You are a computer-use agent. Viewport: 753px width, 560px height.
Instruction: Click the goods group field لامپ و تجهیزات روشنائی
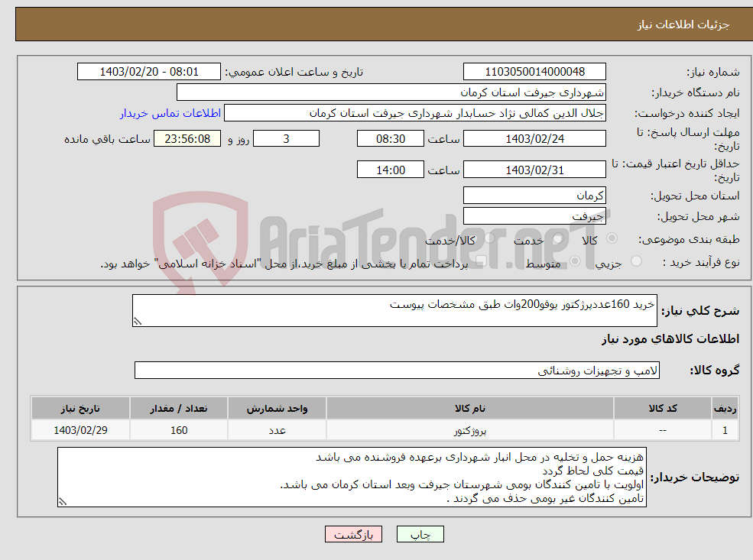coord(398,370)
